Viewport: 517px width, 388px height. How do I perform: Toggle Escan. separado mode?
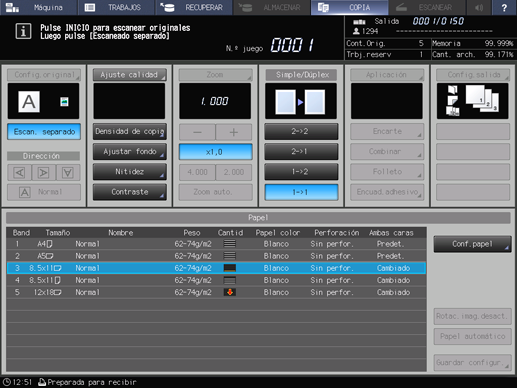click(44, 132)
